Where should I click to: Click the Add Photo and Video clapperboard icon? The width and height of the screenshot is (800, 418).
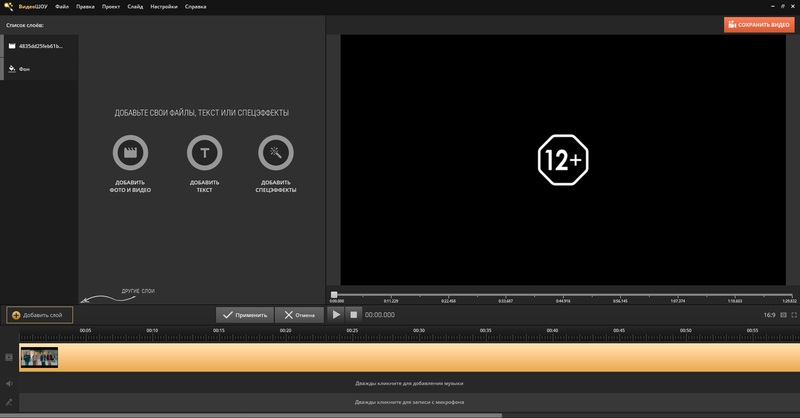coord(131,153)
